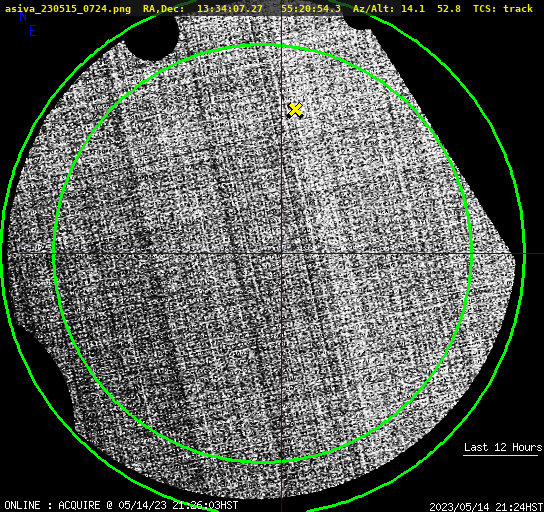Screen dimensions: 544x512
Task: Click the altitude value 52.8
Action: pyautogui.click(x=449, y=9)
